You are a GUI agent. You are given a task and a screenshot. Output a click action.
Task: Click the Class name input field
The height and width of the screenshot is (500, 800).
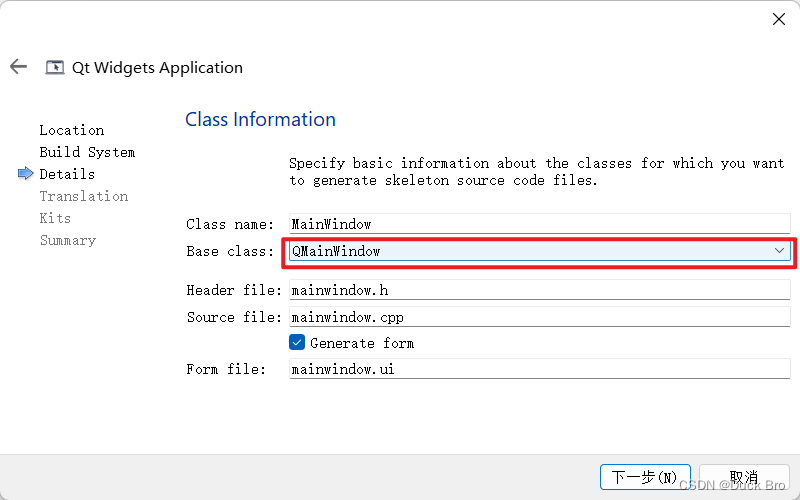tap(538, 225)
